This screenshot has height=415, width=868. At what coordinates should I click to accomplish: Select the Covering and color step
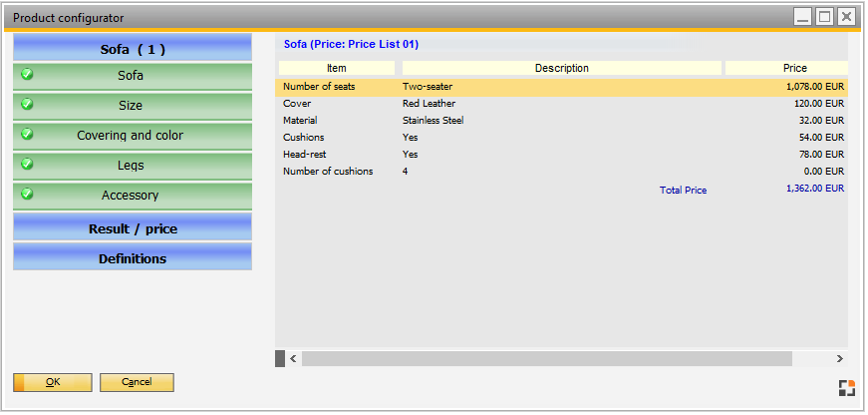(131, 135)
